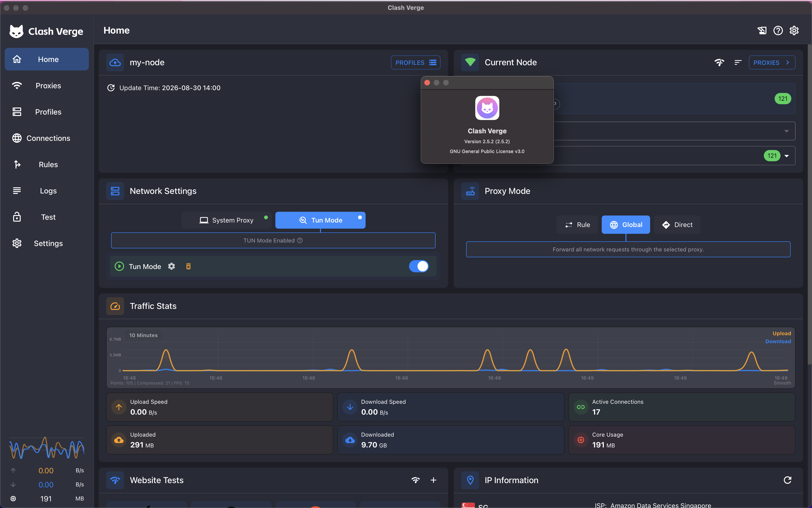Toggle Download legend in traffic chart
The width and height of the screenshot is (812, 508).
[x=778, y=341]
